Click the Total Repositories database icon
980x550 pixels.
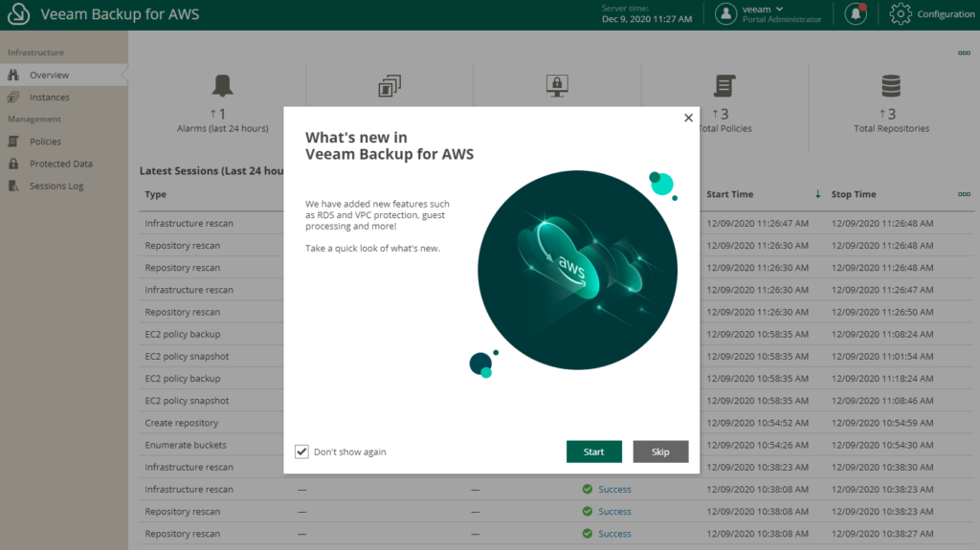(x=891, y=86)
